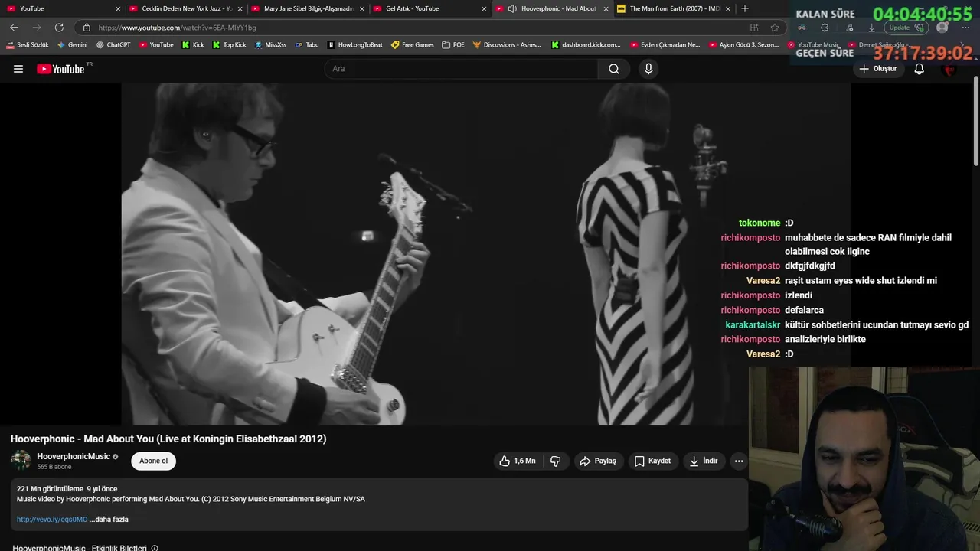Bookmark this page with star icon

click(775, 28)
